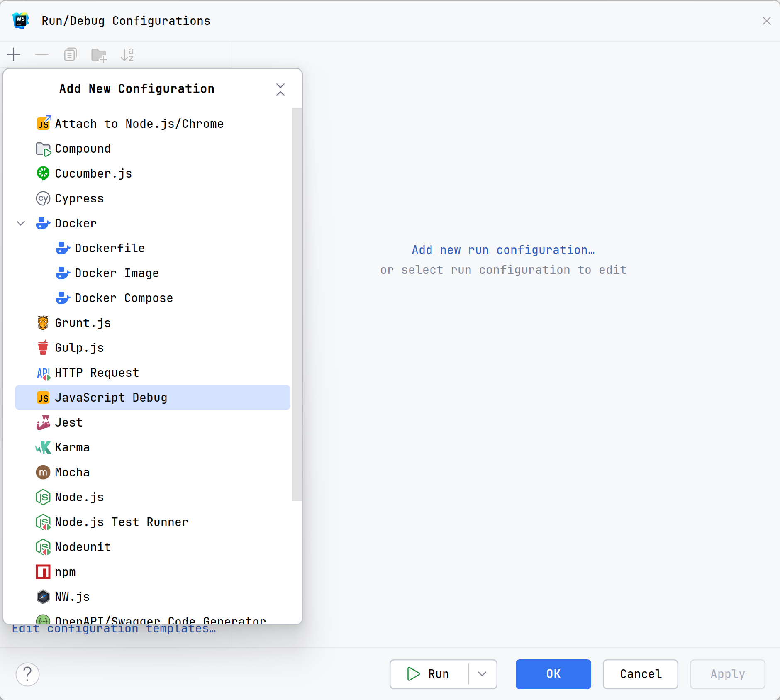Click the Remove Configuration minus icon
The height and width of the screenshot is (700, 780).
pos(42,54)
